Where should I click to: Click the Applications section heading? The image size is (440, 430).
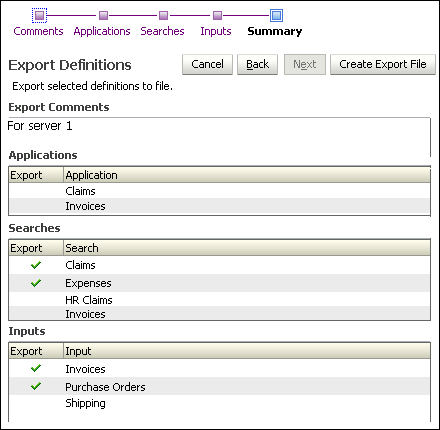[43, 155]
